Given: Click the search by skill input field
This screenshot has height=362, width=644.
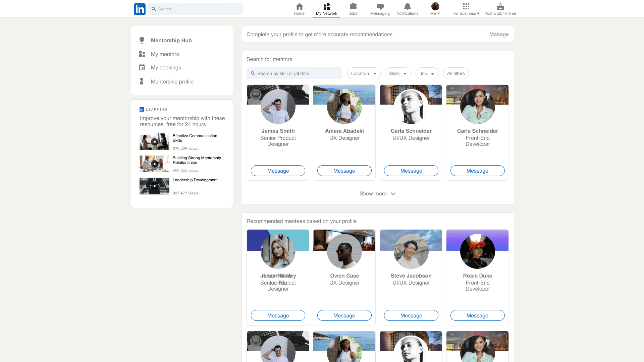Looking at the screenshot, I should [x=294, y=73].
